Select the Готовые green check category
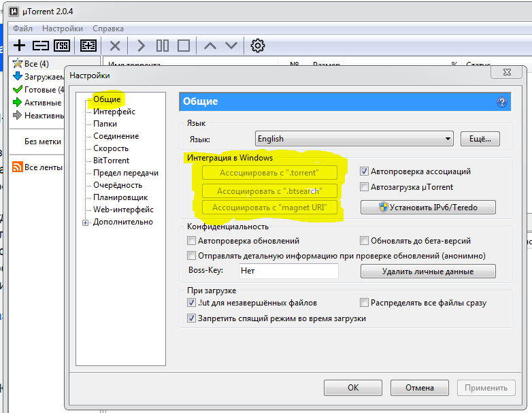This screenshot has height=413, width=532. click(38, 90)
